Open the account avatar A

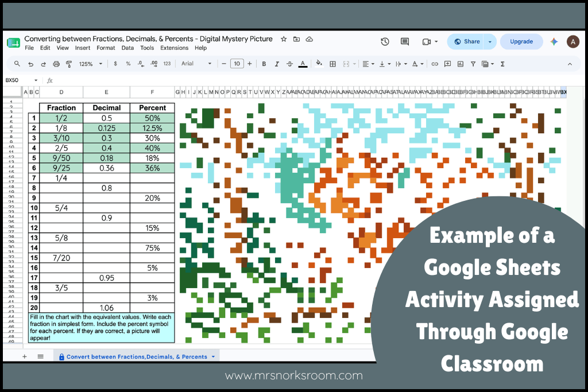click(572, 41)
